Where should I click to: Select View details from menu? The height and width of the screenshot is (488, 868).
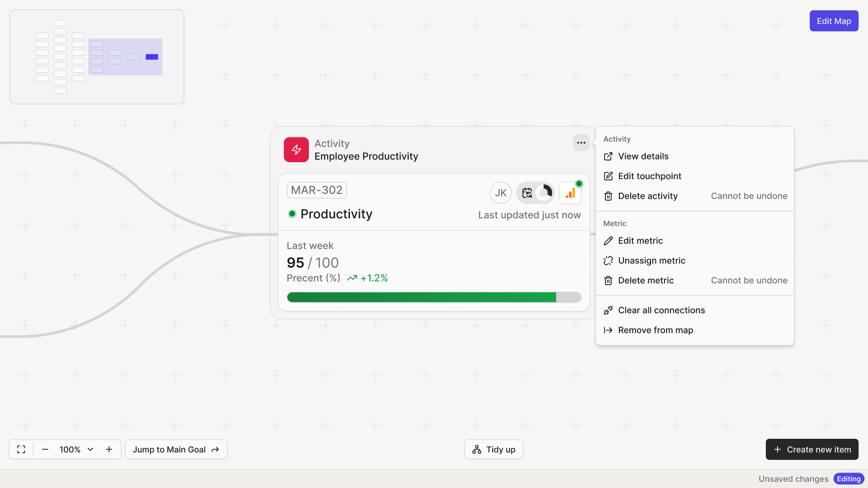click(x=643, y=156)
